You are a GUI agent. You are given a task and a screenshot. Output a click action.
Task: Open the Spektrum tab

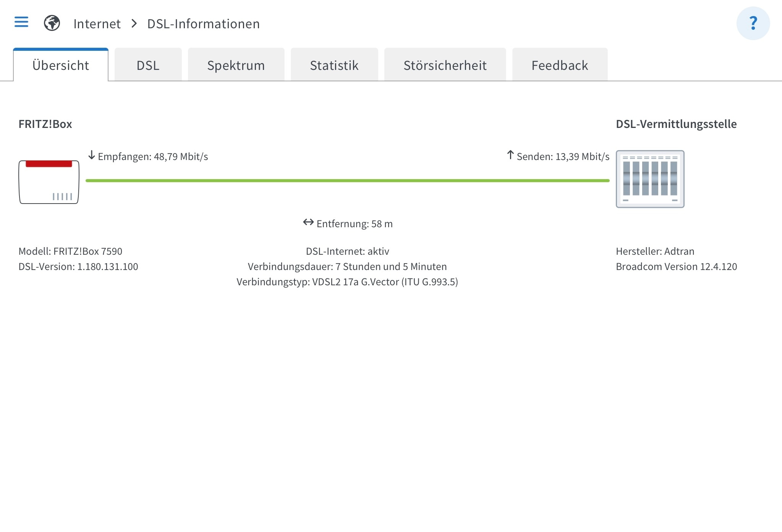pyautogui.click(x=236, y=65)
